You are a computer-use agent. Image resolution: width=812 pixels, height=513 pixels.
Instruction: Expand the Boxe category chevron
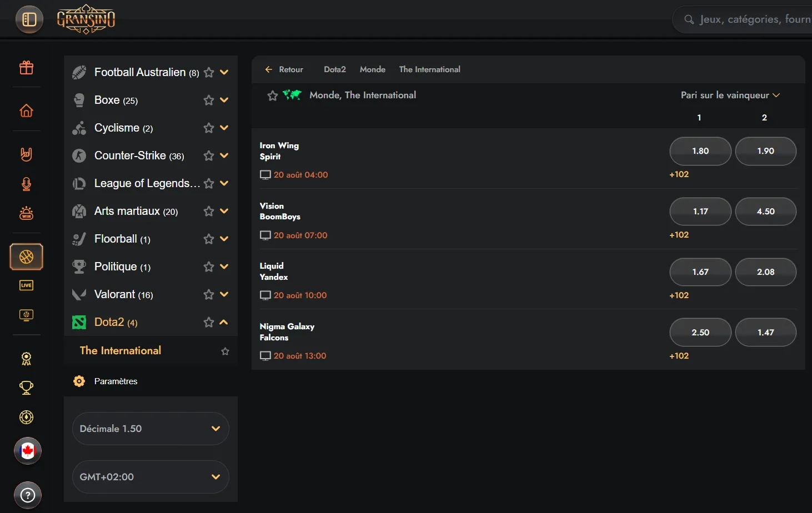pyautogui.click(x=224, y=100)
